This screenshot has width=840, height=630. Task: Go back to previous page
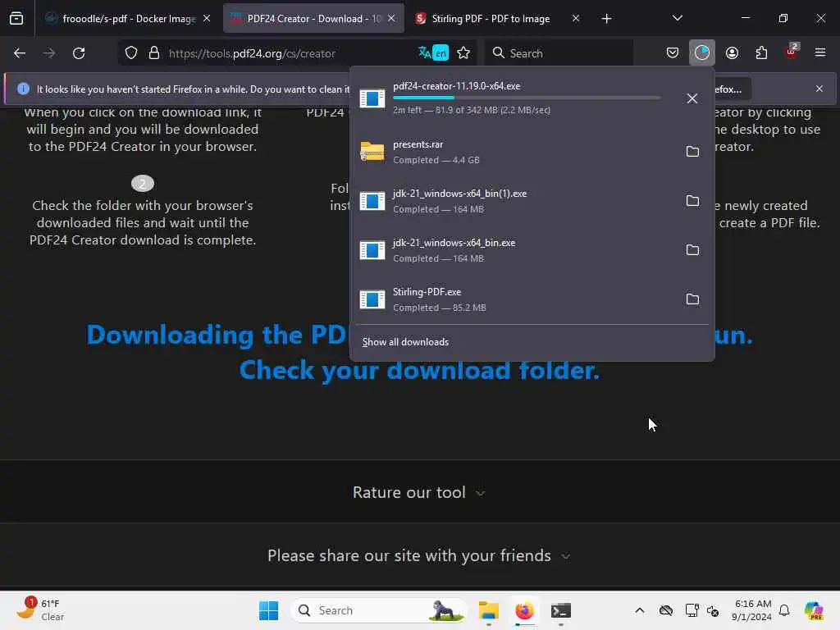(20, 53)
